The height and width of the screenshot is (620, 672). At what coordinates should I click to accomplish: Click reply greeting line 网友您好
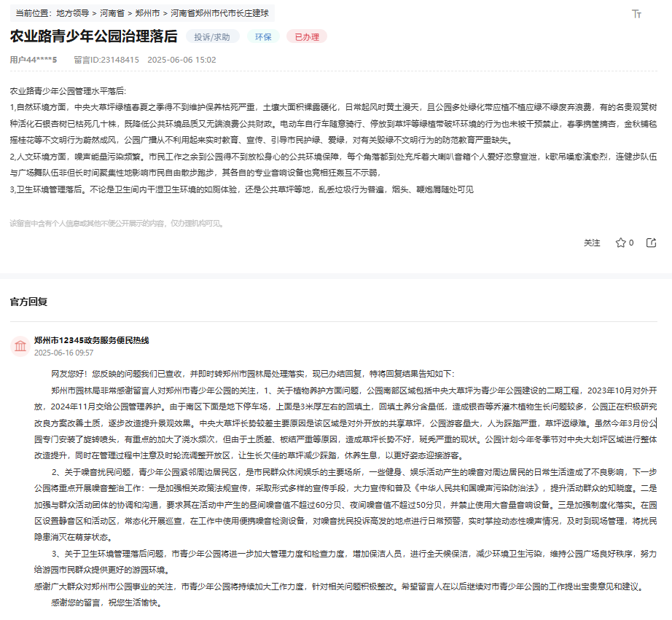253,374
